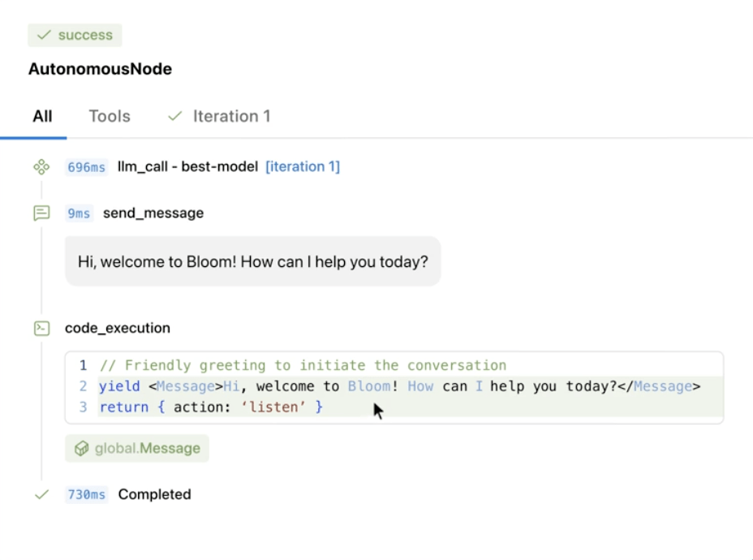Click the cube icon beside global.Message
The width and height of the screenshot is (753, 560).
pyautogui.click(x=81, y=449)
